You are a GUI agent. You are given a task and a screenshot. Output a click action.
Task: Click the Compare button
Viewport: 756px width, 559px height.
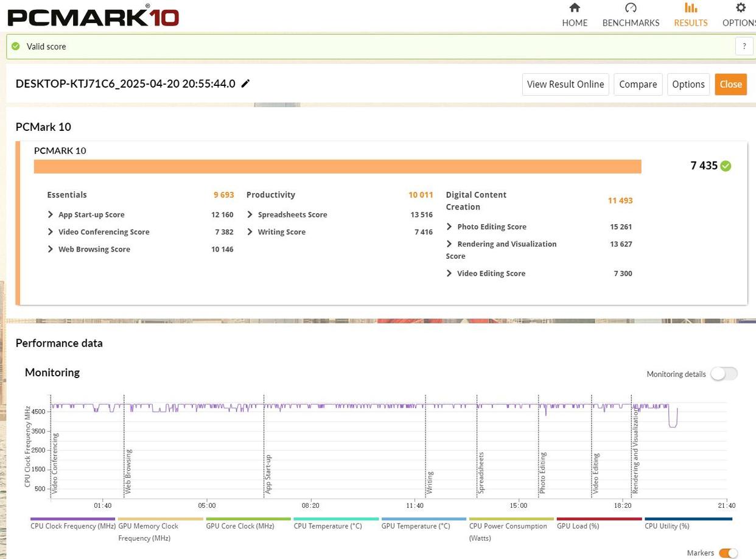(x=637, y=84)
